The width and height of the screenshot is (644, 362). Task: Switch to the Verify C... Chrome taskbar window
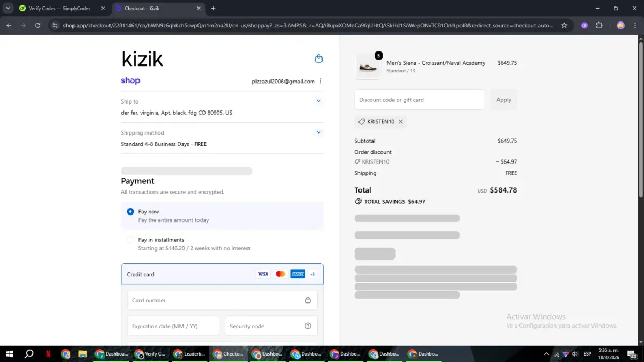pyautogui.click(x=151, y=354)
